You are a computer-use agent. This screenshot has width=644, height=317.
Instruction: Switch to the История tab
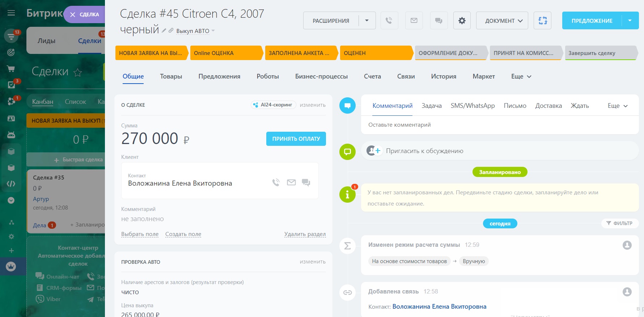(444, 76)
